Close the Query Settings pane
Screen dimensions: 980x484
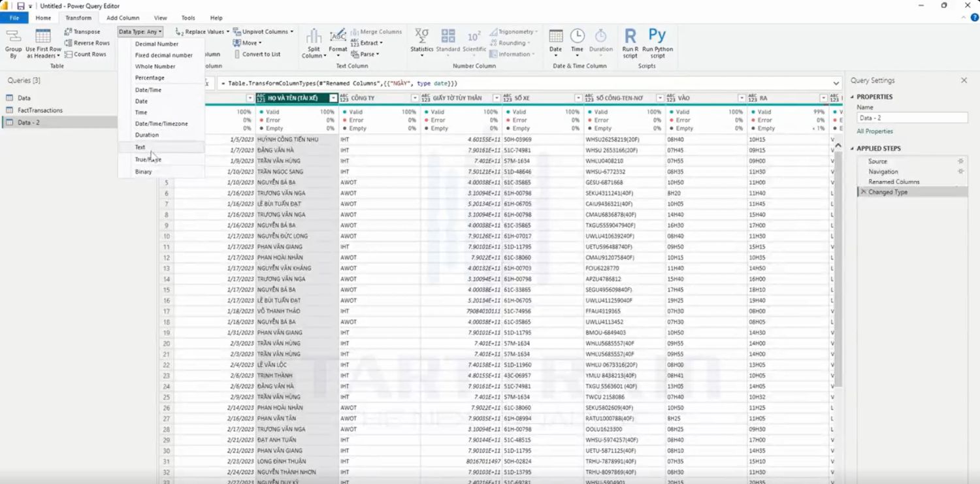click(964, 80)
